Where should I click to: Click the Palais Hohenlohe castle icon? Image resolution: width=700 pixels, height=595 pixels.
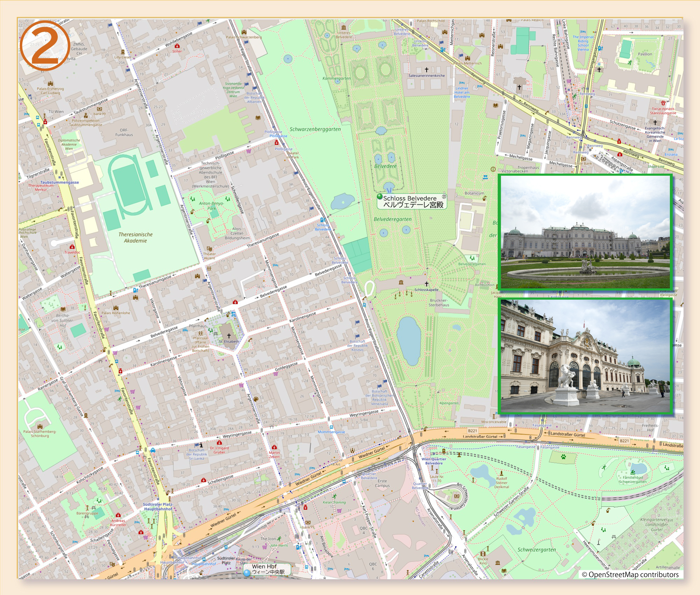116,308
